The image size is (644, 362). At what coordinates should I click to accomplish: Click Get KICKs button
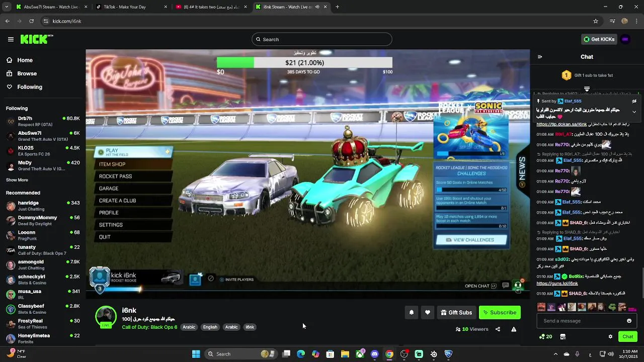[x=599, y=39]
